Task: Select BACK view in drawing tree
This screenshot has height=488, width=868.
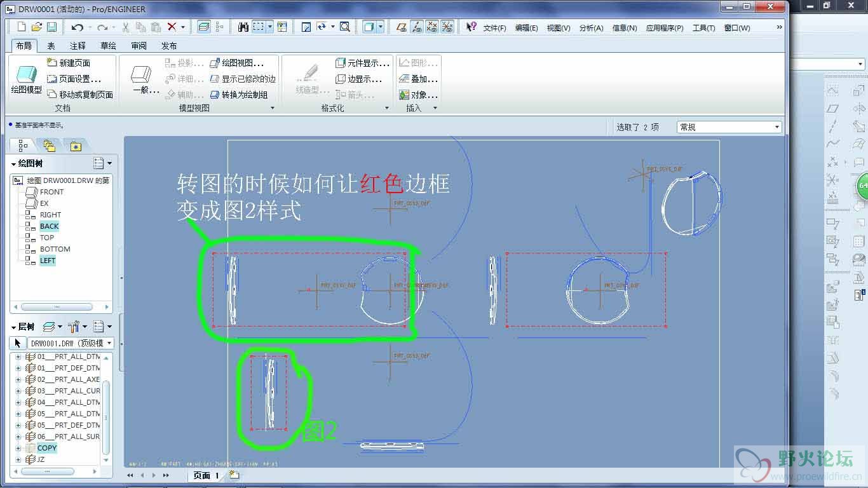Action: [x=49, y=226]
